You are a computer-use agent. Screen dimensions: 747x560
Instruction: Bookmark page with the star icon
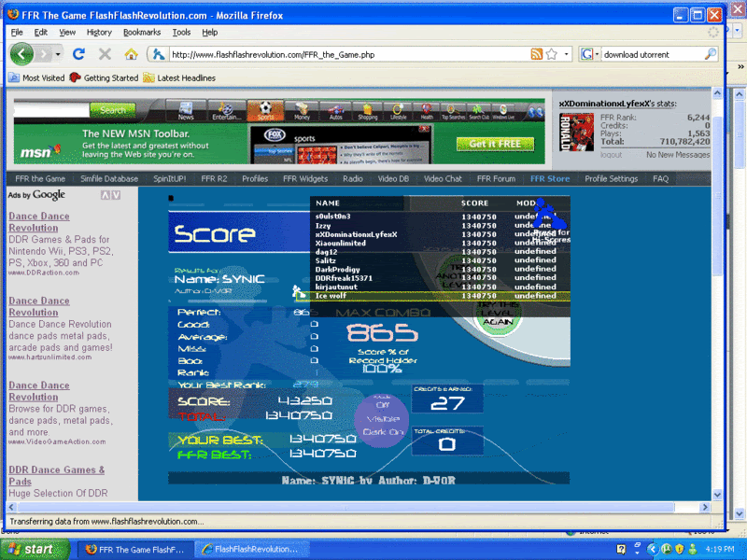click(552, 54)
